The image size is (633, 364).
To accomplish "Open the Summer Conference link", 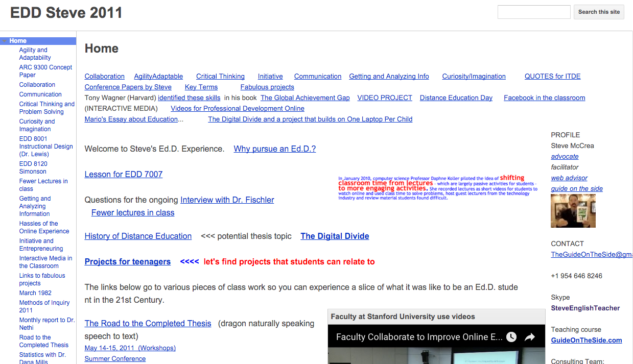I will [115, 359].
